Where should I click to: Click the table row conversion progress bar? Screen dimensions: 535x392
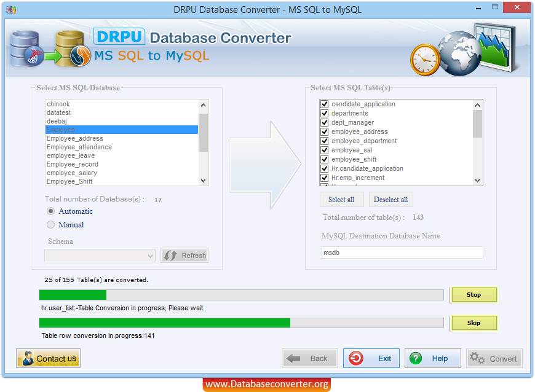[x=241, y=323]
